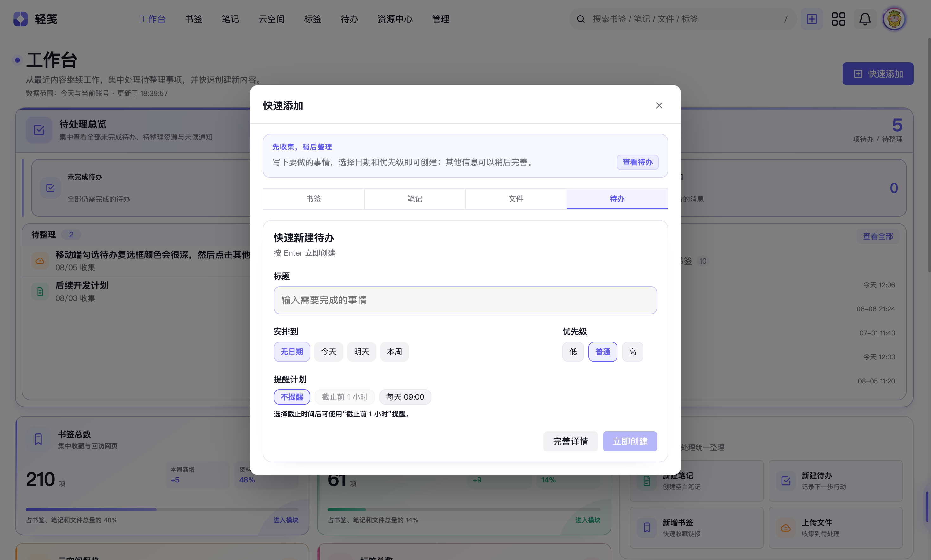Click the 本周新增 +5 stat

[198, 475]
